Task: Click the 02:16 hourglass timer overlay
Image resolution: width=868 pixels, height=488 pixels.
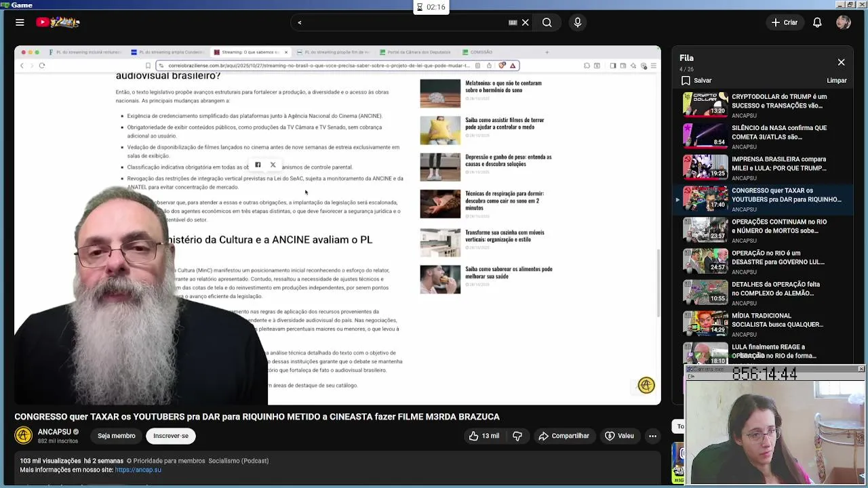Action: [x=431, y=7]
